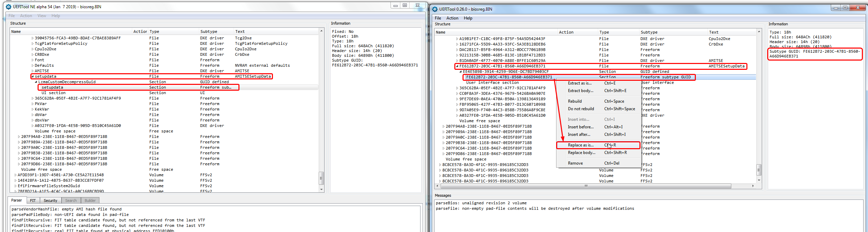Select the Font file row
Viewport: 868px width, 232px height.
point(164,60)
